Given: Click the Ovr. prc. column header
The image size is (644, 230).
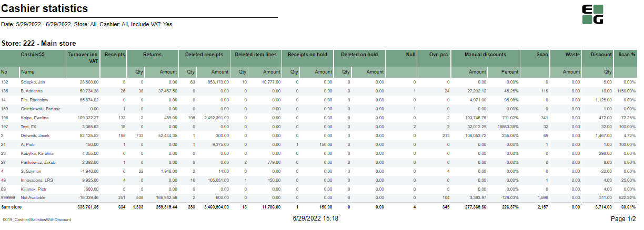Looking at the screenshot, I should (439, 54).
